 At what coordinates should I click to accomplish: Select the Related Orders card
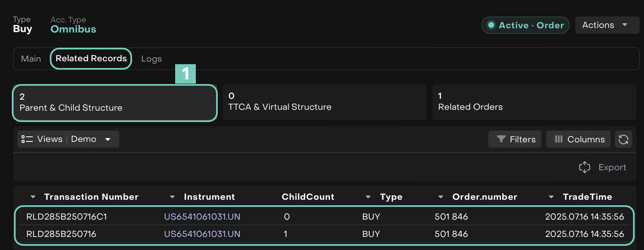click(534, 102)
